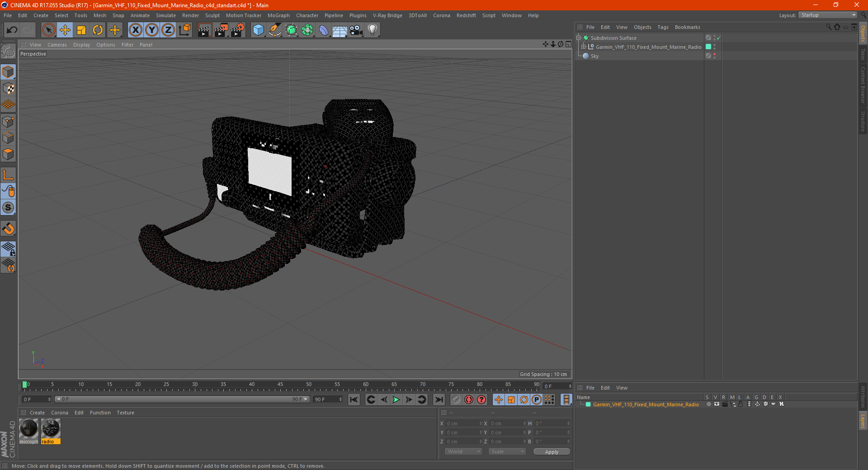Open the Spline Pen tool
Image resolution: width=868 pixels, height=470 pixels.
tap(274, 30)
